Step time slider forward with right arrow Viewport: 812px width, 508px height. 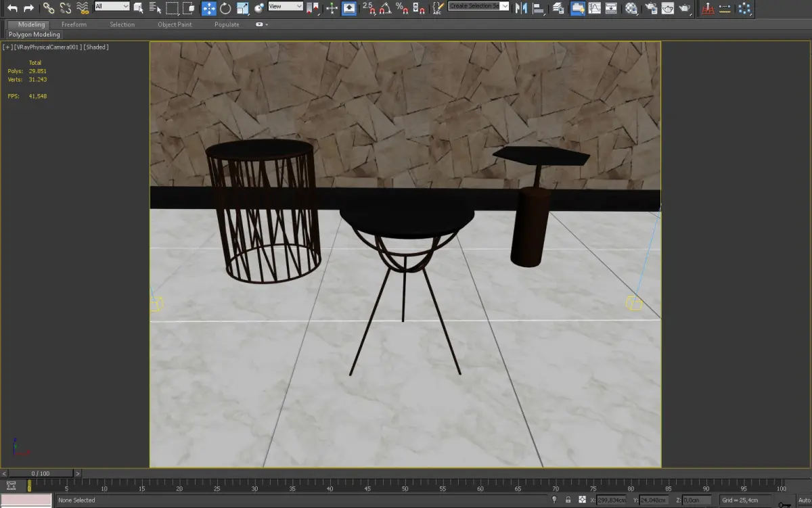[78, 474]
